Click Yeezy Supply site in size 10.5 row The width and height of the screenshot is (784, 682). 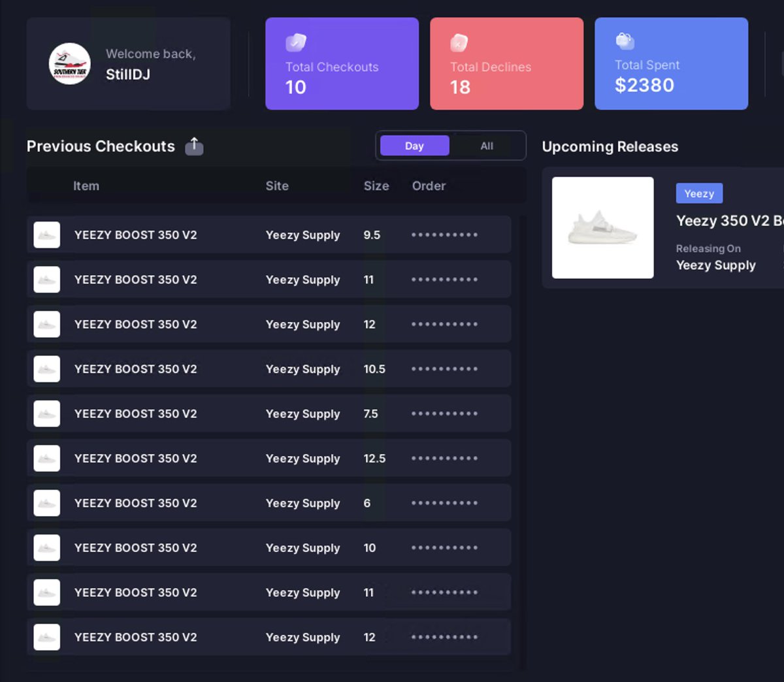302,369
